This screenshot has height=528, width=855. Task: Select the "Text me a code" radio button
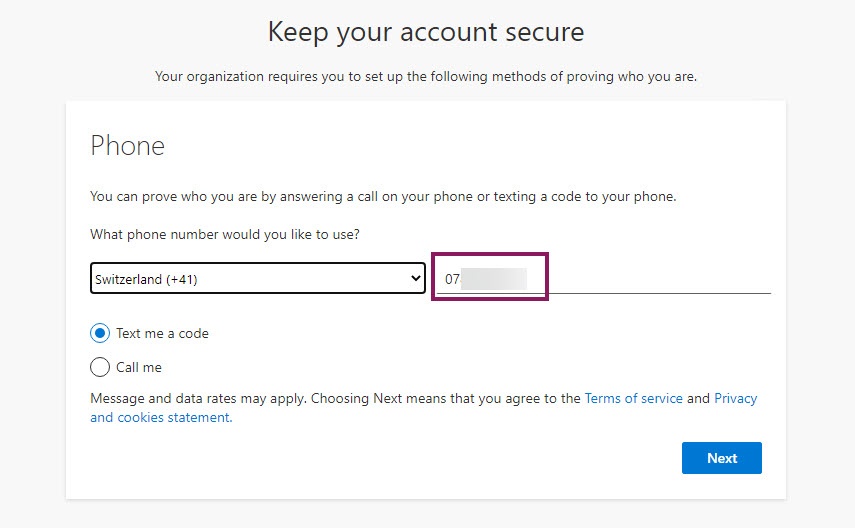(x=100, y=333)
